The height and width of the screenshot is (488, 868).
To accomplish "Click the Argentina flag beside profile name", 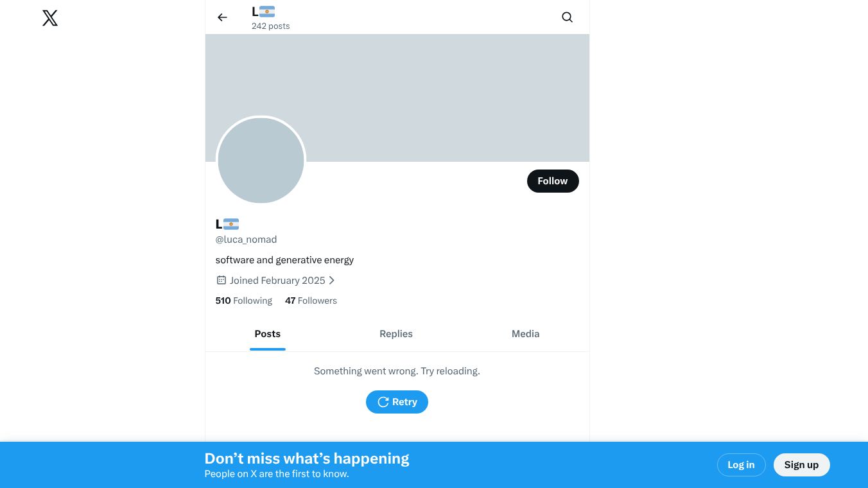I will 231,224.
